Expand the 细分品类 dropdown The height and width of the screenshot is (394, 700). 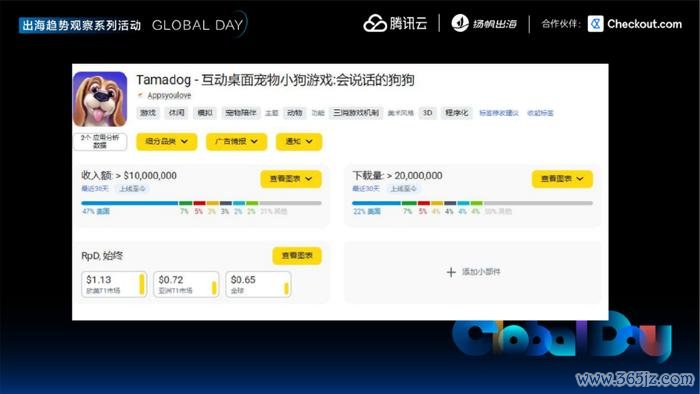(x=167, y=141)
